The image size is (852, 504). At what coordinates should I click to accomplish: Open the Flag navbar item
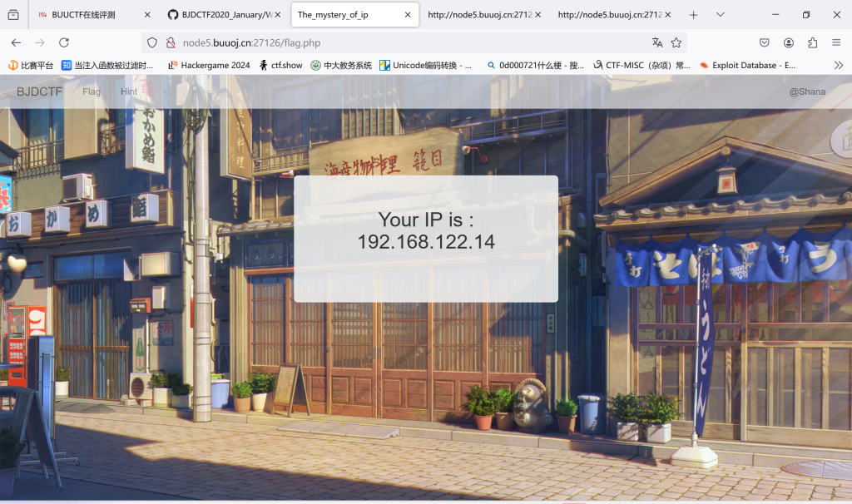(92, 91)
